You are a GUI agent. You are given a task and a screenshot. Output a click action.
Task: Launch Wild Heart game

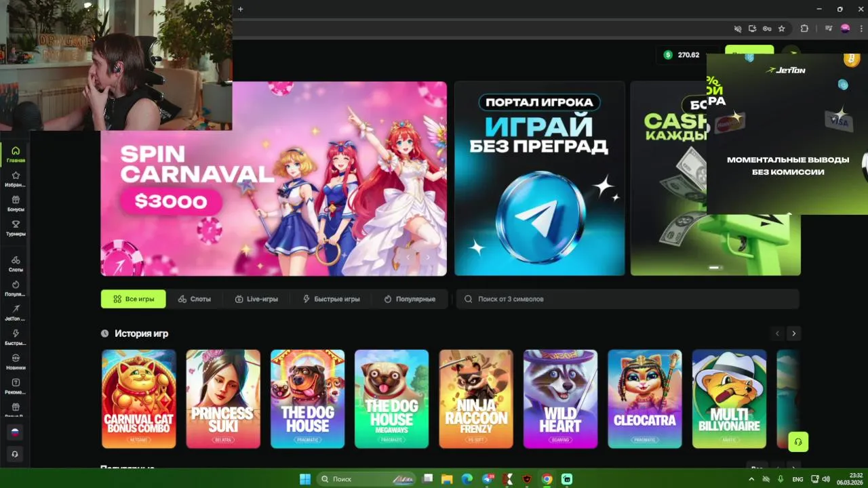pos(560,399)
